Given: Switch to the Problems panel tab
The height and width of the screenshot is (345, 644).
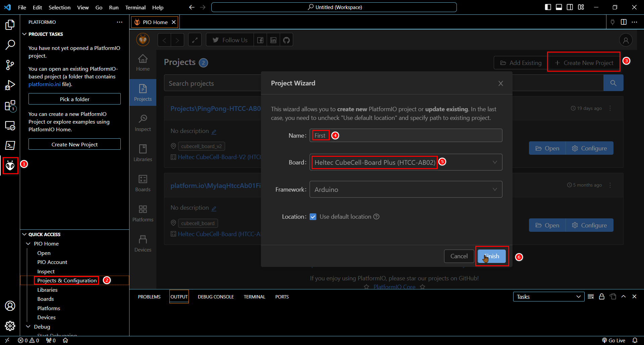Looking at the screenshot, I should 149,297.
